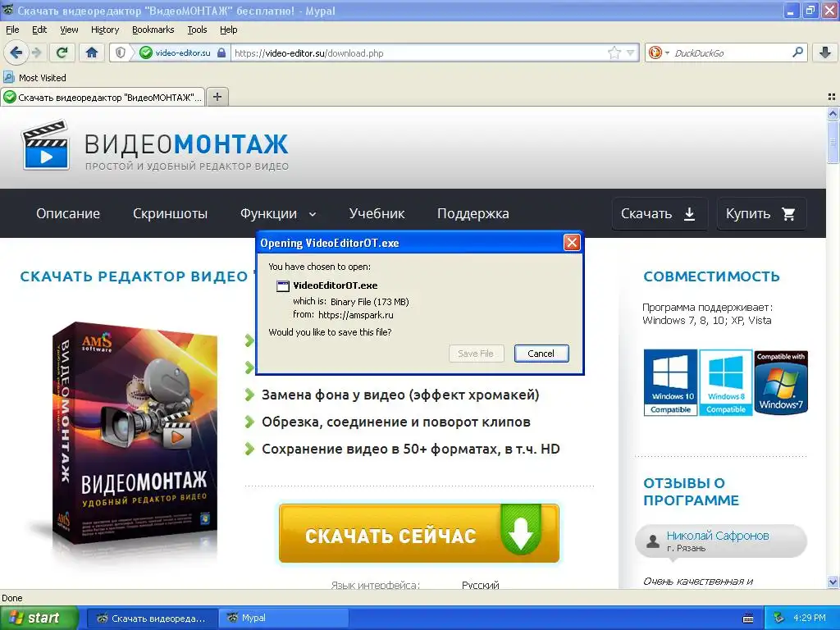Image resolution: width=840 pixels, height=630 pixels.
Task: Click the green site verified checkmark icon
Action: click(146, 52)
